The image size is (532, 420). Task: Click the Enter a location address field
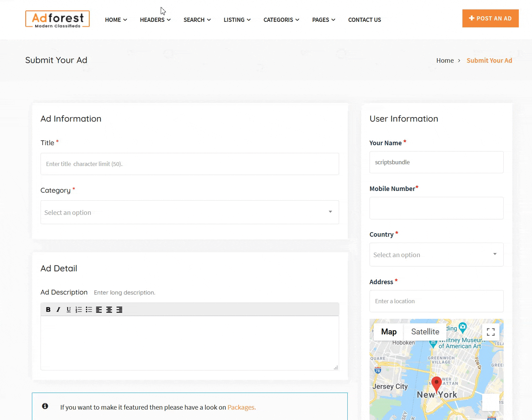[436, 301]
